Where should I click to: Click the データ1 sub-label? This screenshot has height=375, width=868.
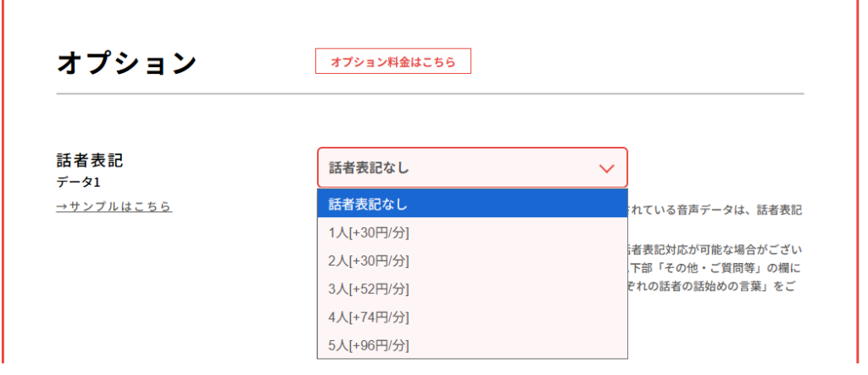pos(79,182)
